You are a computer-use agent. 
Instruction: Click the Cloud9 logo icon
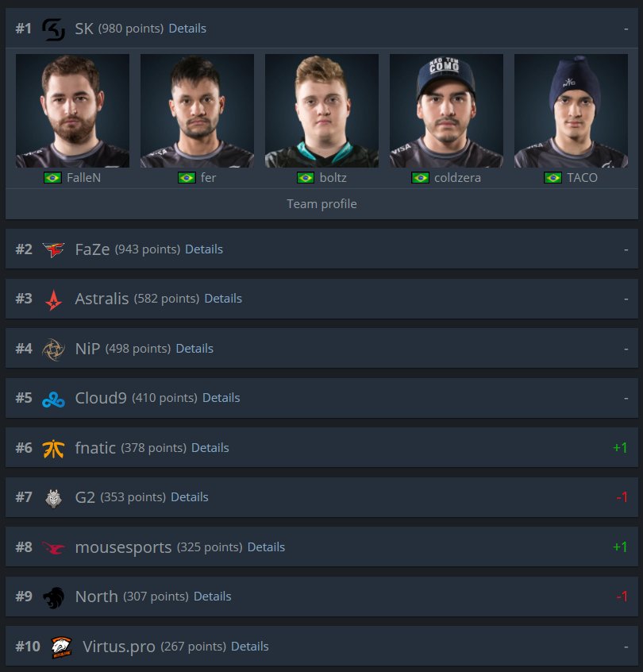[53, 400]
